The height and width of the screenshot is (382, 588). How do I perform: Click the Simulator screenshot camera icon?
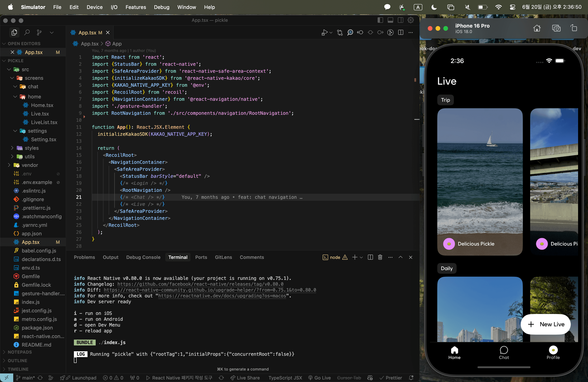pyautogui.click(x=556, y=28)
